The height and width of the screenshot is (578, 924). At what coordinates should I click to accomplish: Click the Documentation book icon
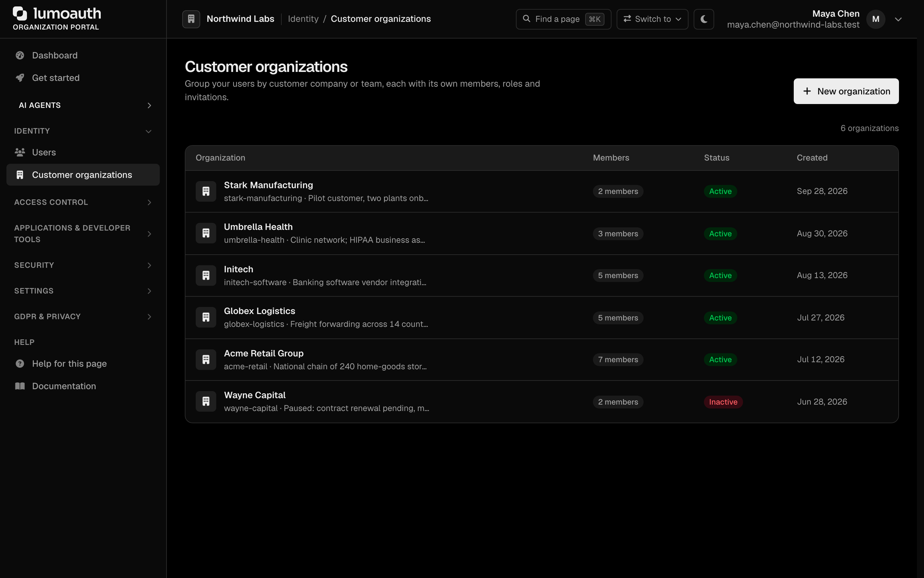[20, 386]
